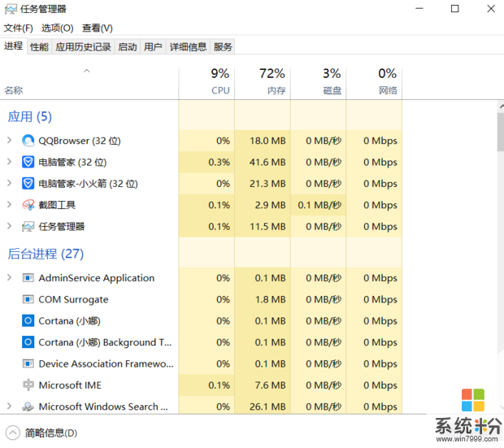Sort by the 内存 column header
The image size is (504, 448).
263,83
